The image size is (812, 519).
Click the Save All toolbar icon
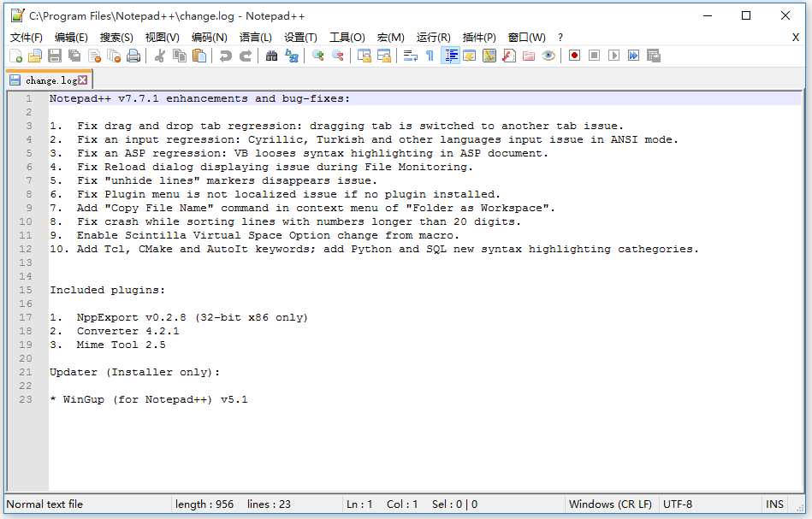74,56
